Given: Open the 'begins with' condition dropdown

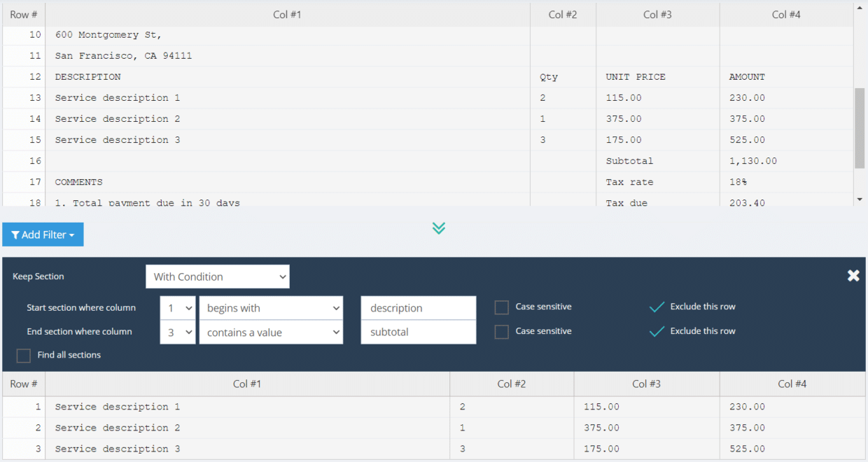Looking at the screenshot, I should click(x=271, y=308).
